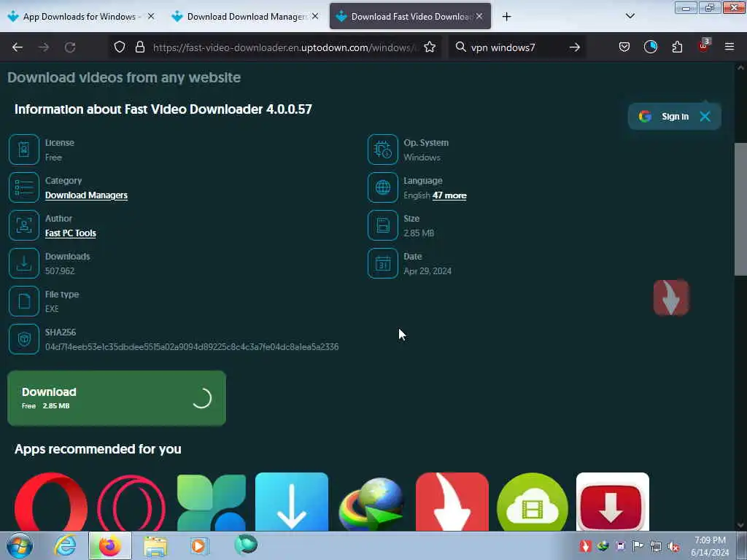Click the floating red Fast Video Downloader icon
The width and height of the screenshot is (747, 560).
click(x=671, y=297)
